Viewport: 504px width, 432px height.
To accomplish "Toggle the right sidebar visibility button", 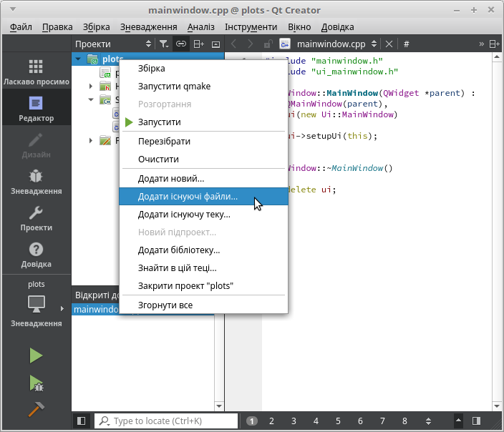I will tap(476, 421).
